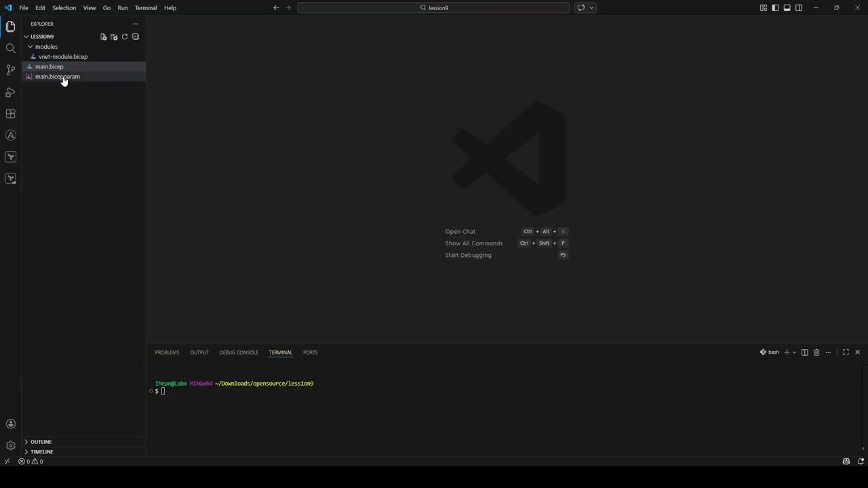The height and width of the screenshot is (488, 868).
Task: Open the Explorer view in activity bar
Action: [10, 26]
